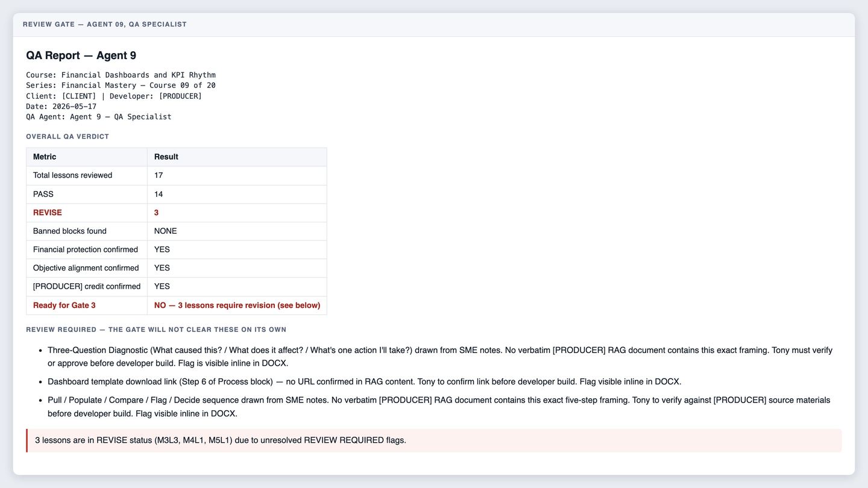
Task: Click the "Series: Financial Mastery — Course 09 of 20" line
Action: pos(121,86)
